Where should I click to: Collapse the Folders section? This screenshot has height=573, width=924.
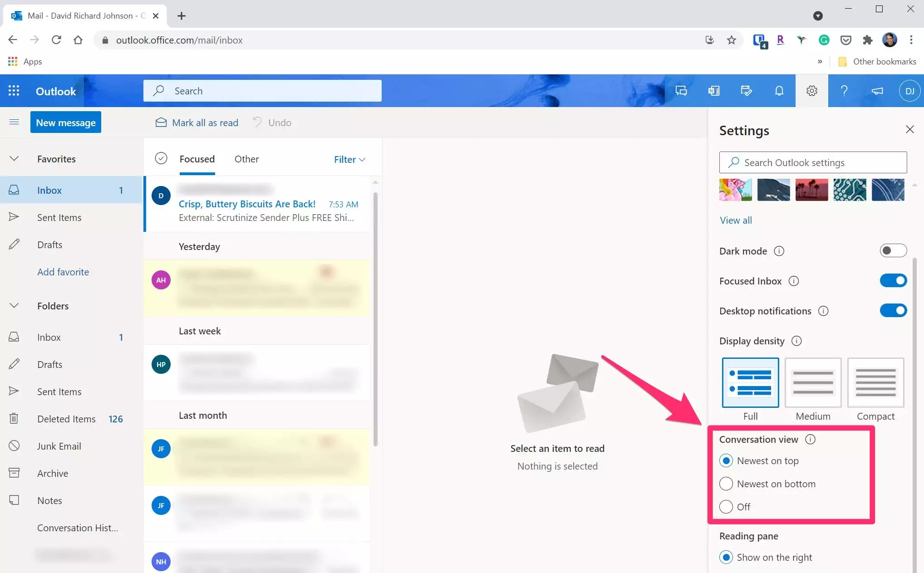pos(14,306)
